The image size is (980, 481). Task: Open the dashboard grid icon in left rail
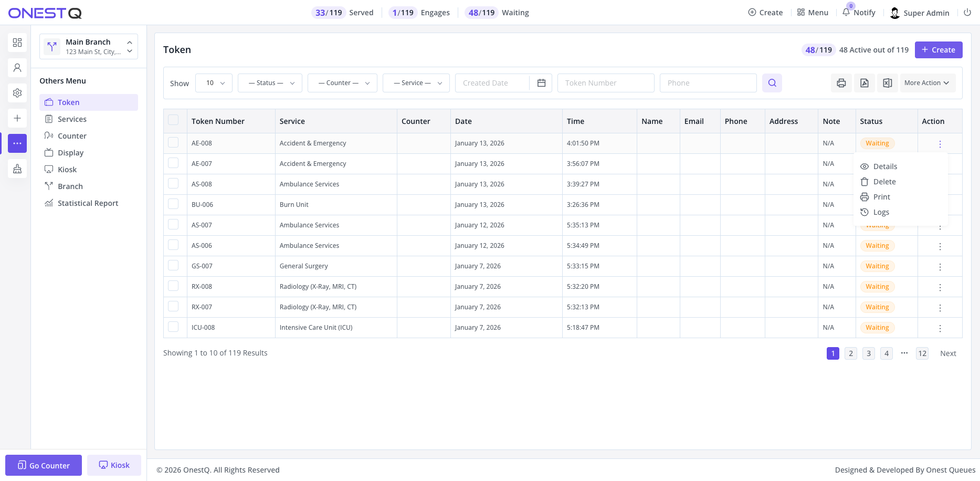[x=17, y=43]
